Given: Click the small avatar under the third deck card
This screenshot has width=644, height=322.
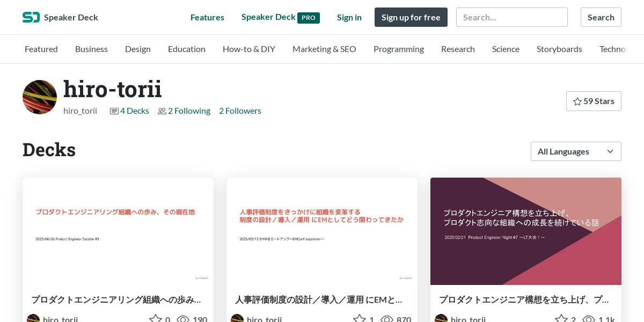Looking at the screenshot, I should (441, 318).
